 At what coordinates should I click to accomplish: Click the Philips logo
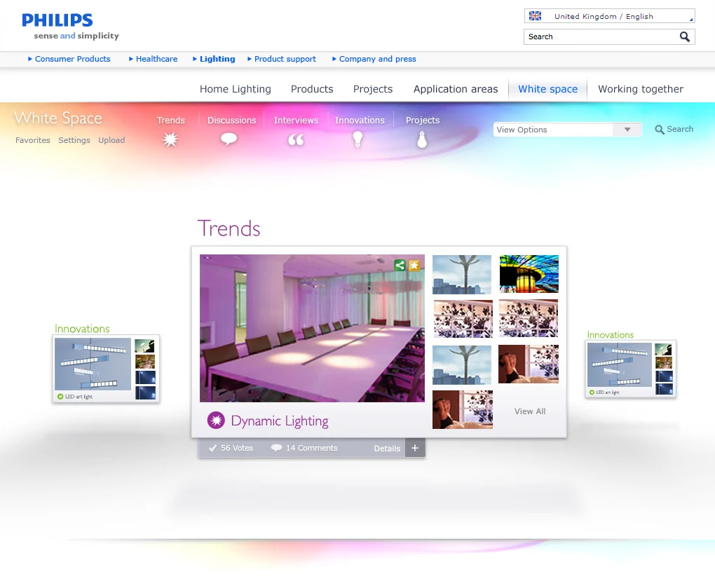point(57,20)
